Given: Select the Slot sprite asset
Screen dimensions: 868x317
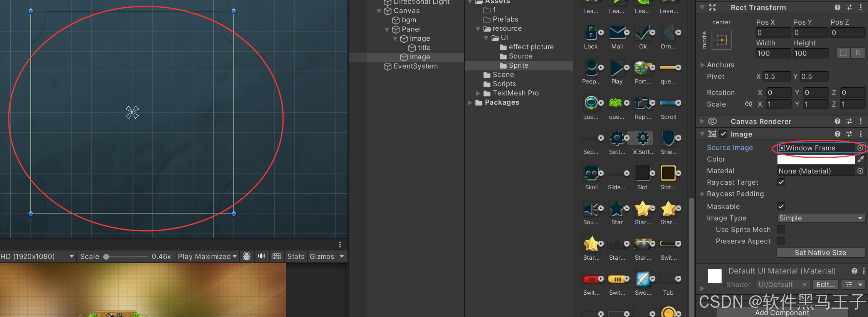Looking at the screenshot, I should pyautogui.click(x=643, y=174).
